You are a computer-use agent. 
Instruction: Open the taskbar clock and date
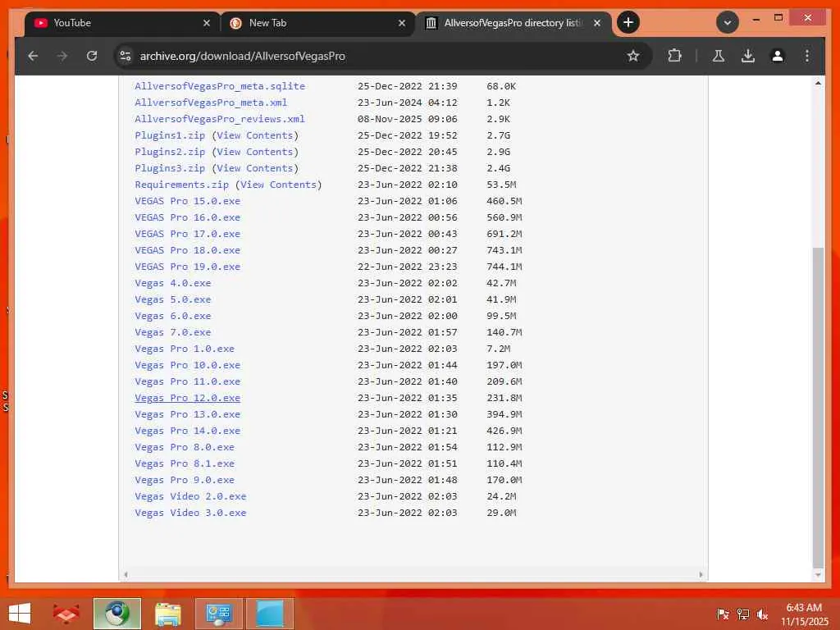(x=804, y=614)
